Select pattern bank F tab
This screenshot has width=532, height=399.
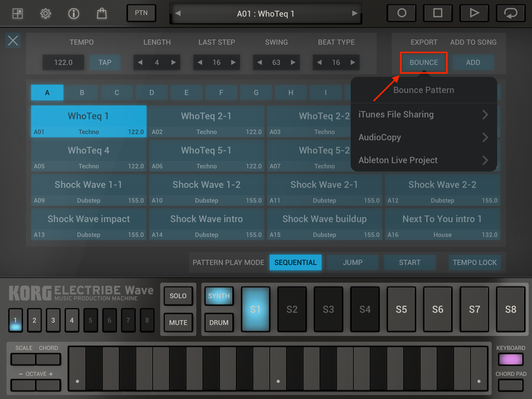[221, 92]
